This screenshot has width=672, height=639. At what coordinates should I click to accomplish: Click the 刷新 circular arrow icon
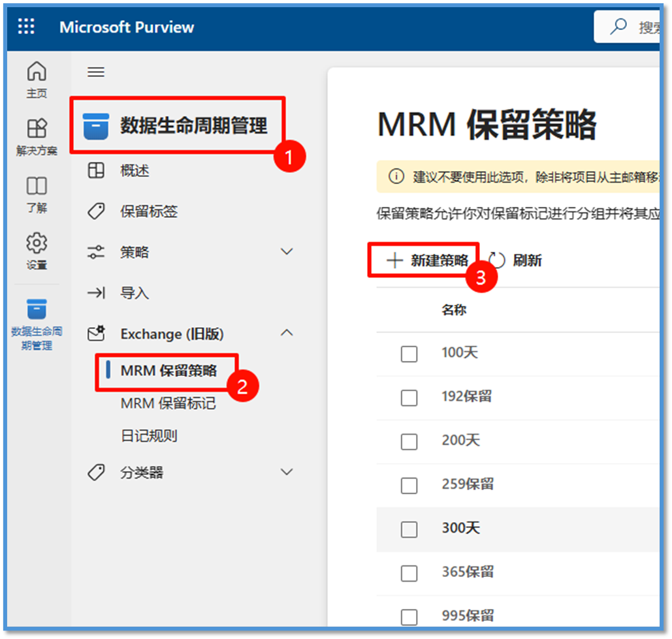point(497,260)
